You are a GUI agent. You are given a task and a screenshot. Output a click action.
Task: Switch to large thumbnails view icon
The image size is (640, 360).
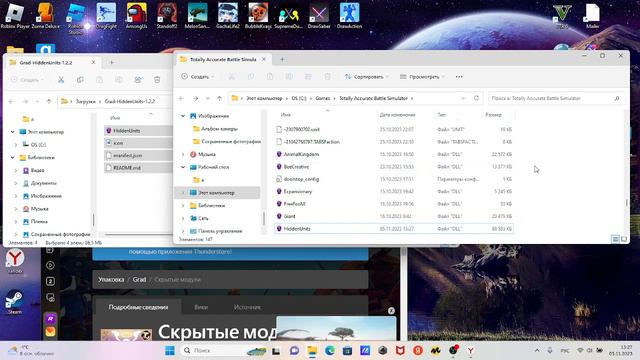coord(624,239)
